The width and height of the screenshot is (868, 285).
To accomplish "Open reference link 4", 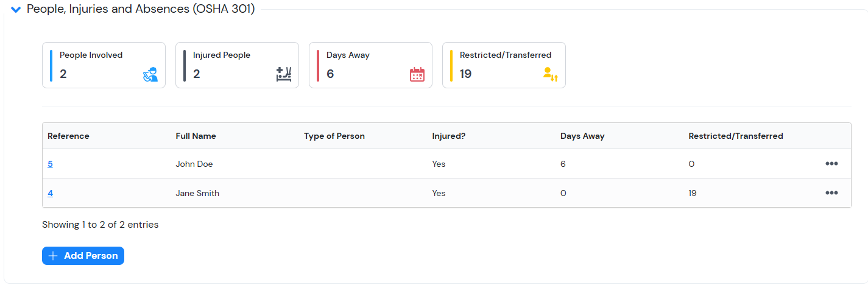I will 50,193.
